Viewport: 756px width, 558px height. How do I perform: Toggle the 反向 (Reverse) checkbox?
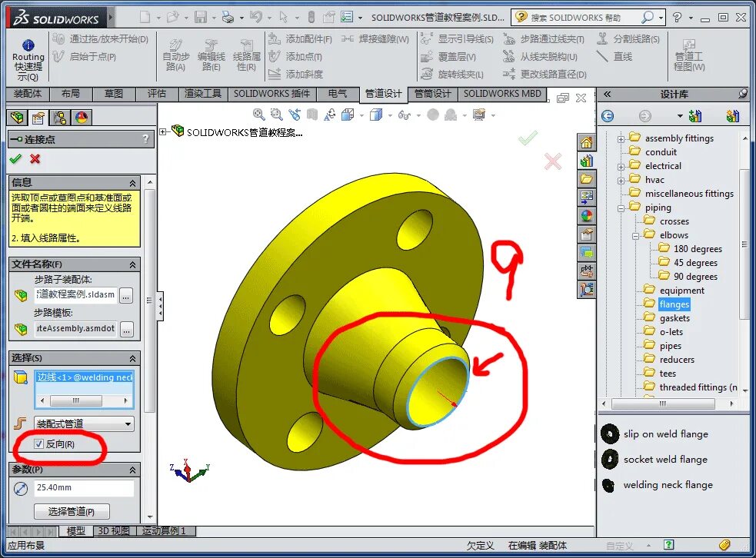point(39,443)
